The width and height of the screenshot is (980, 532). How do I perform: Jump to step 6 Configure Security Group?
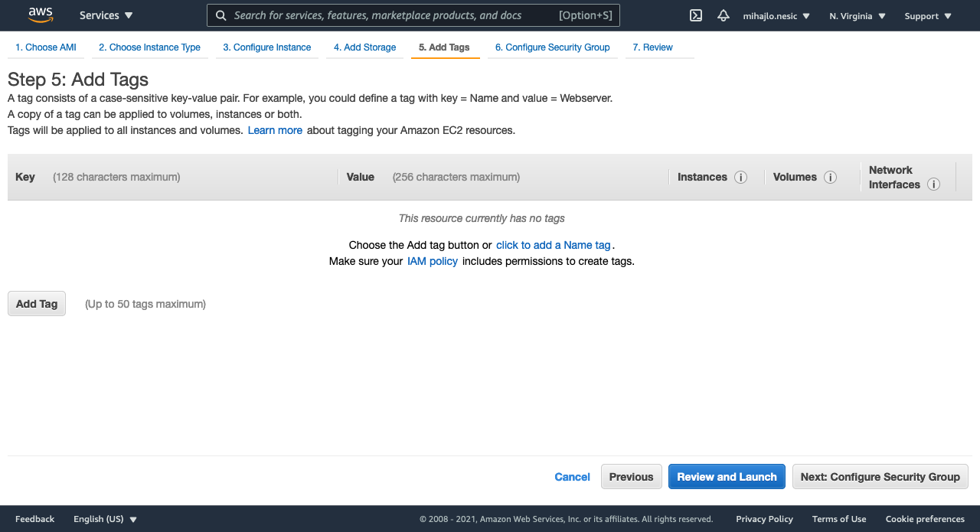click(553, 47)
